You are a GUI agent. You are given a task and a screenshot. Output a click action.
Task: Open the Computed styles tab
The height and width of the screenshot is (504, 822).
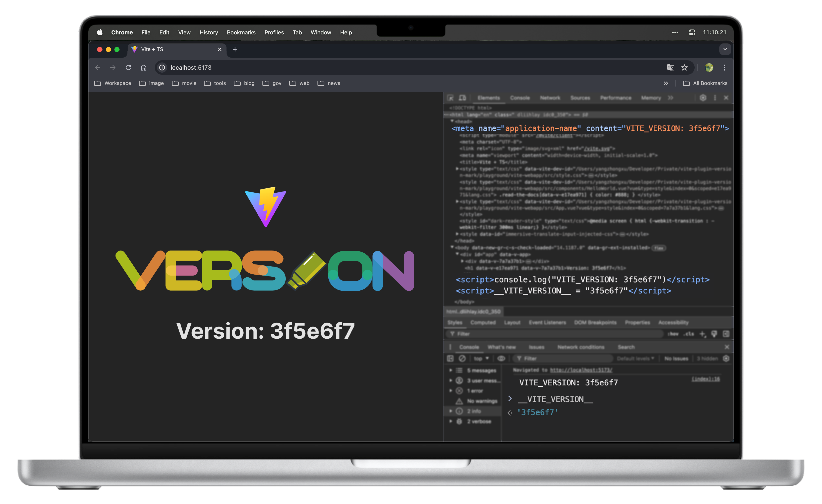(483, 322)
